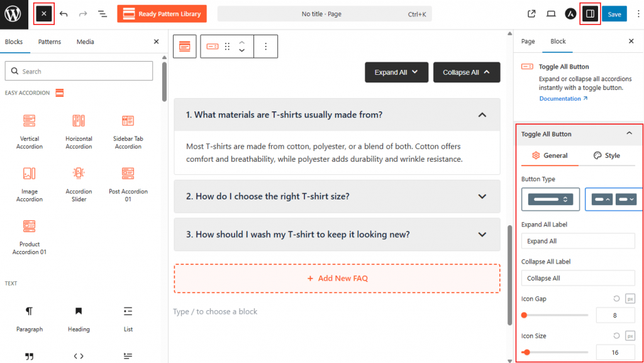Toggle px unit for Icon Gap
Viewport: 644px width, 363px height.
click(630, 299)
